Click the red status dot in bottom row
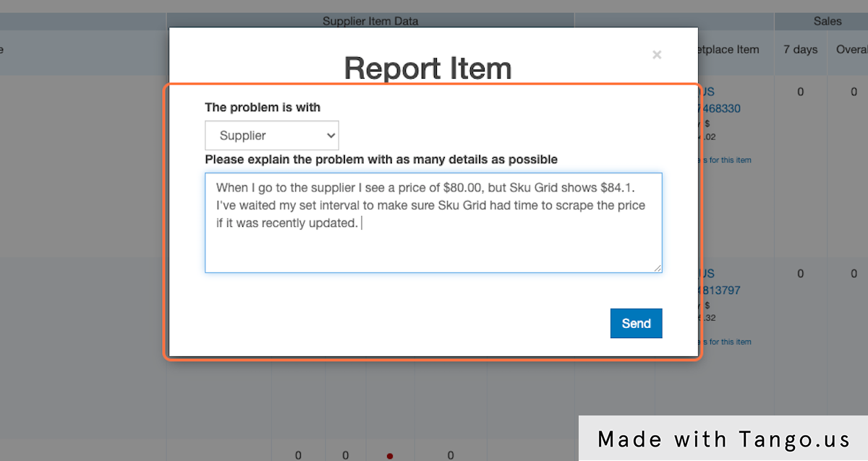The image size is (868, 461). point(390,456)
